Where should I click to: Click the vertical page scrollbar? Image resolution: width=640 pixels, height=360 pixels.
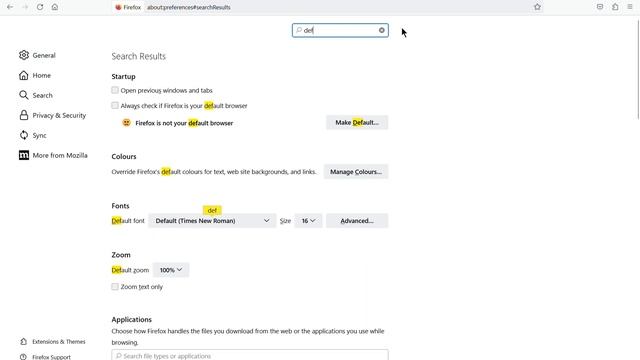638,69
